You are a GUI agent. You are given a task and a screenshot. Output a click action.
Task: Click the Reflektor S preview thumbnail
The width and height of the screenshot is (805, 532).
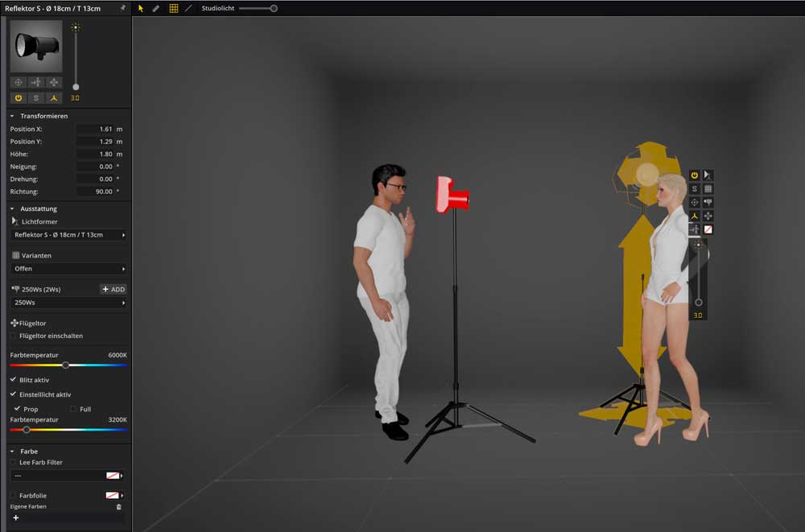(x=36, y=46)
